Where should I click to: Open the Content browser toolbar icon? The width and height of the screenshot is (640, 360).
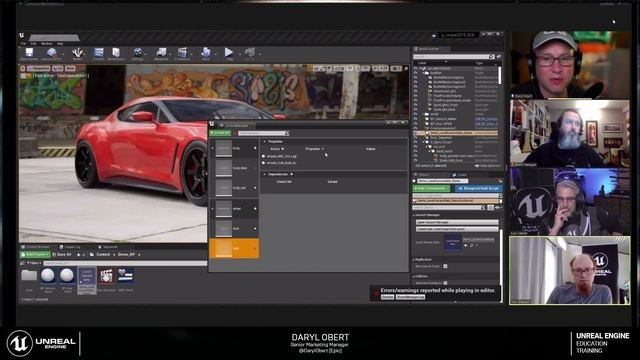pos(98,53)
